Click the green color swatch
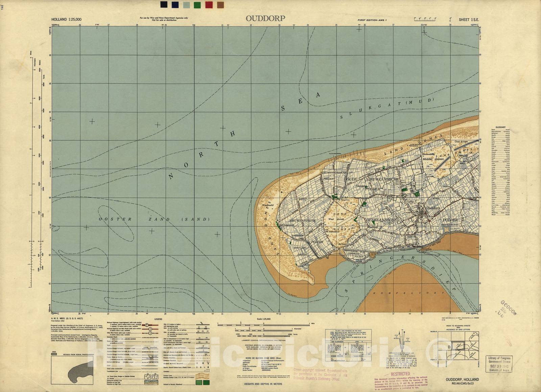The image size is (541, 392). click(x=197, y=5)
